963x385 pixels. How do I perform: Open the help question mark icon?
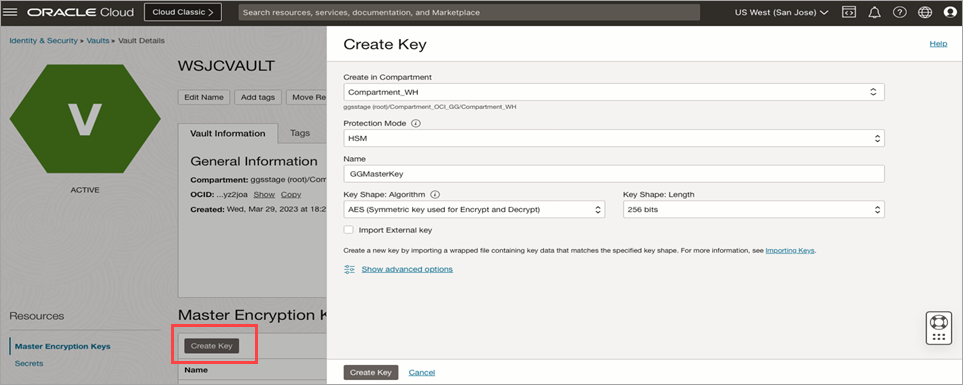[900, 12]
